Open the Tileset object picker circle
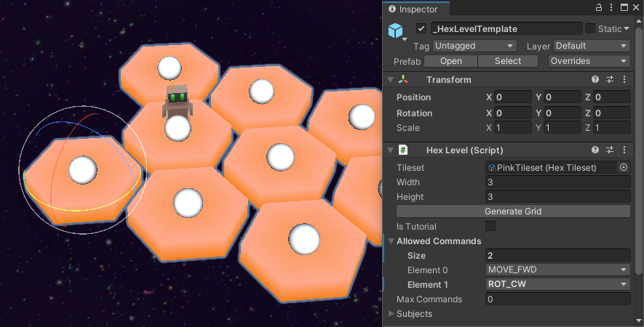 coord(624,167)
